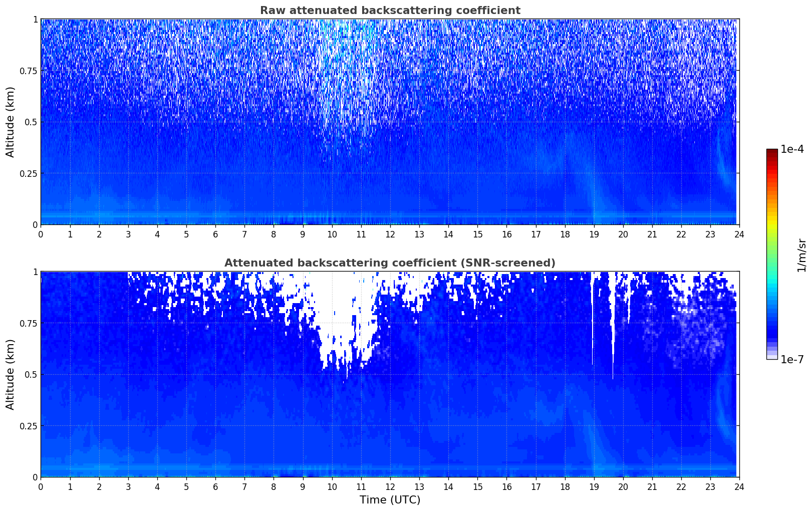Click hour tick '21' on the bottom plot
This screenshot has height=511, width=812.
pos(652,486)
